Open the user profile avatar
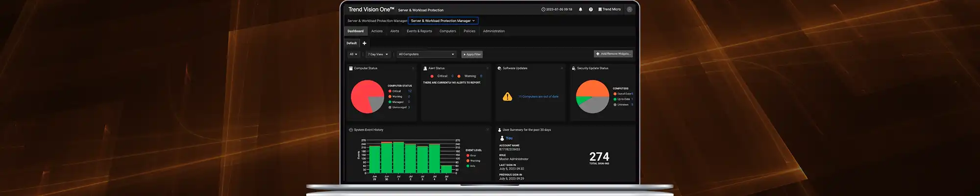Image resolution: width=980 pixels, height=196 pixels. (630, 9)
